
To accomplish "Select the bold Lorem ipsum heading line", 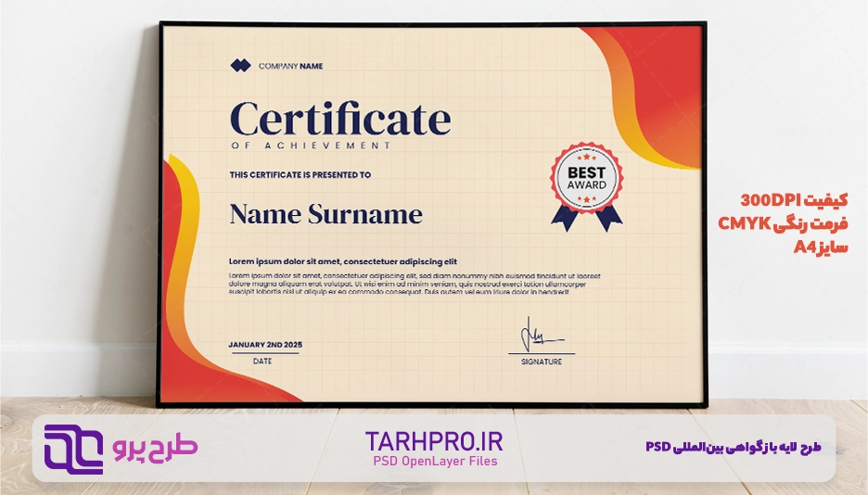I will (342, 261).
